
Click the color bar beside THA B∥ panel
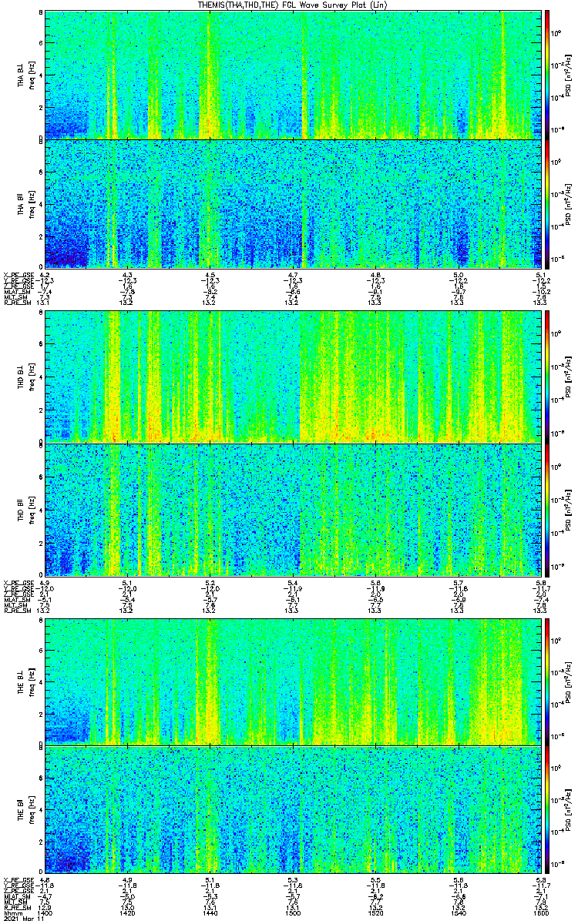[546, 203]
